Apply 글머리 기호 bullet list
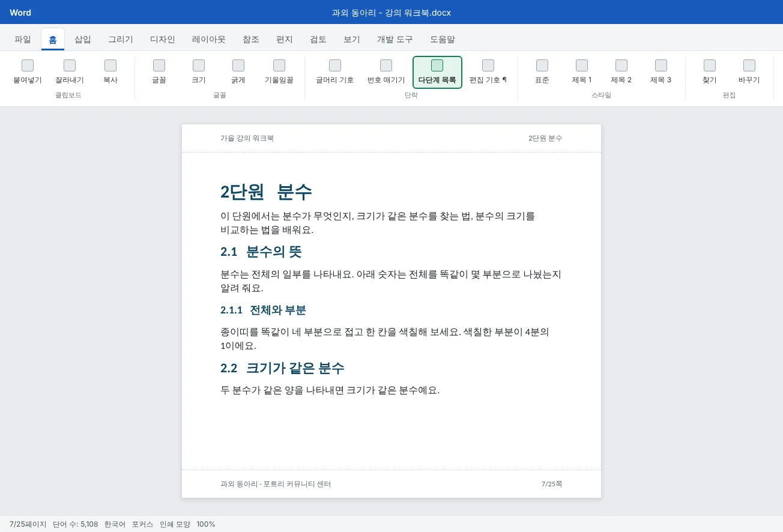Image resolution: width=783 pixels, height=532 pixels. coord(335,72)
